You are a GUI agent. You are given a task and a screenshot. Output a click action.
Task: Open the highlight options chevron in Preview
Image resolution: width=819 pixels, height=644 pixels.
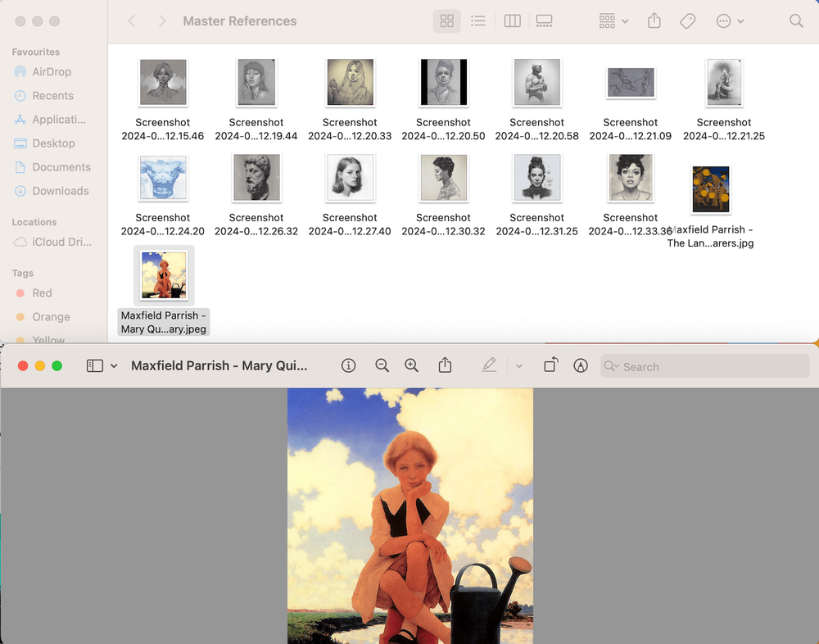[519, 366]
